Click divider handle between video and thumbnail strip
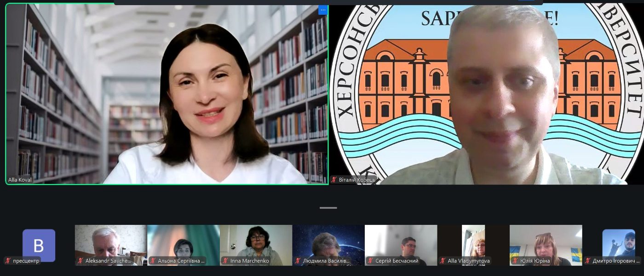The height and width of the screenshot is (276, 644). coord(328,208)
